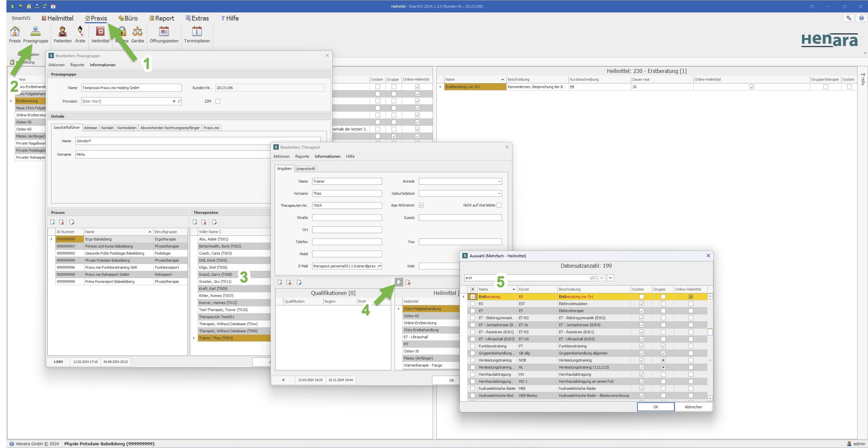
Task: Open the Unterschrift tab
Action: pyautogui.click(x=305, y=169)
